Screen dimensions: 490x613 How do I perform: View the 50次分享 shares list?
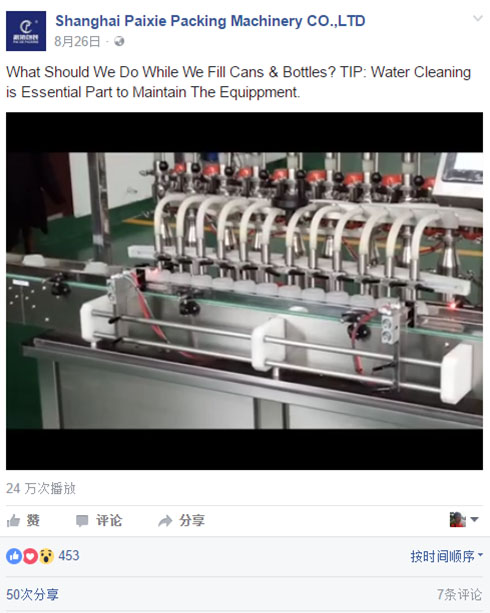pos(32,595)
